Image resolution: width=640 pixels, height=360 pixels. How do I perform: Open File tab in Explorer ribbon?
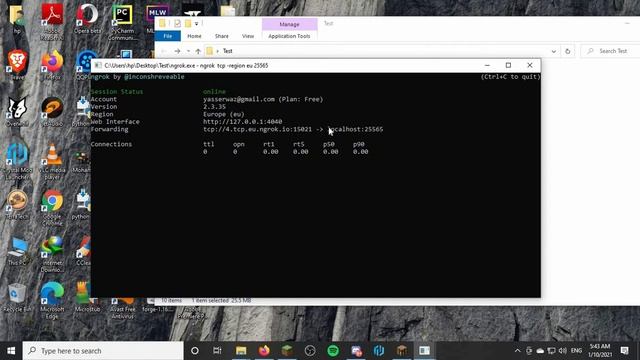tap(168, 36)
